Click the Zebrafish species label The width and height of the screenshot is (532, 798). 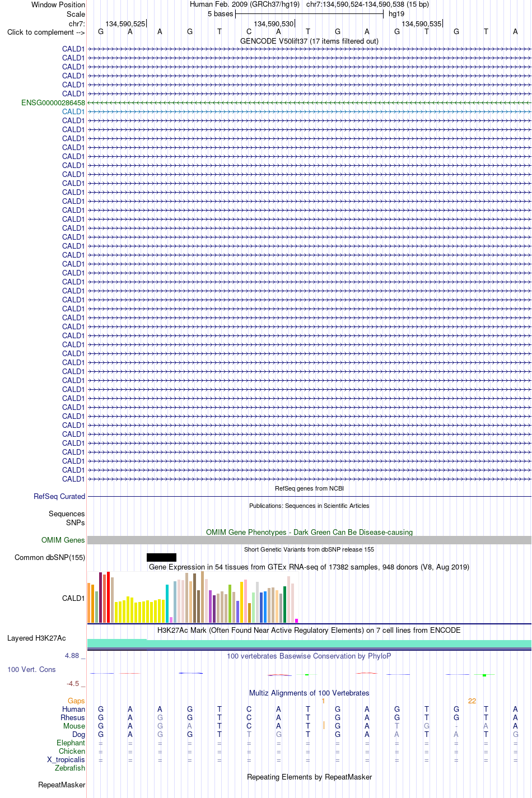pos(70,768)
